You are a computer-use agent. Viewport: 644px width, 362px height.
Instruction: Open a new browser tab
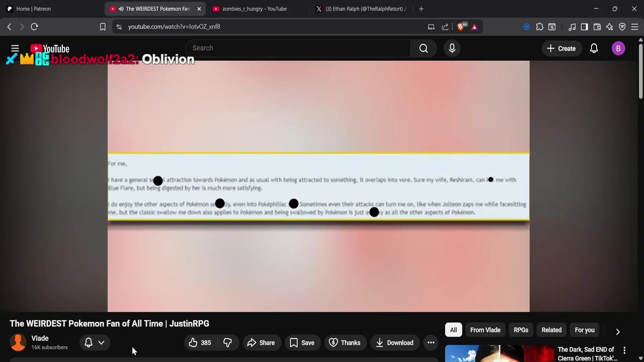coord(421,9)
